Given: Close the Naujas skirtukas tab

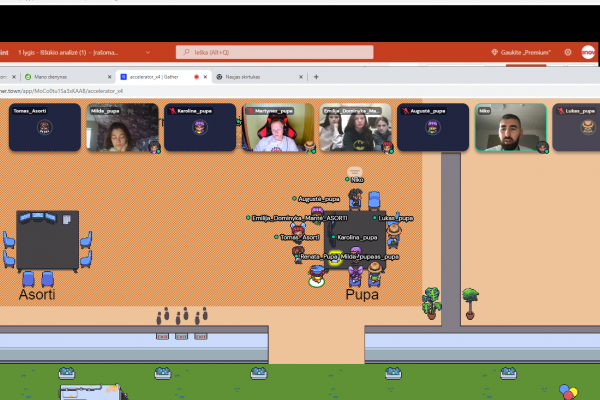Looking at the screenshot, I should click(301, 77).
